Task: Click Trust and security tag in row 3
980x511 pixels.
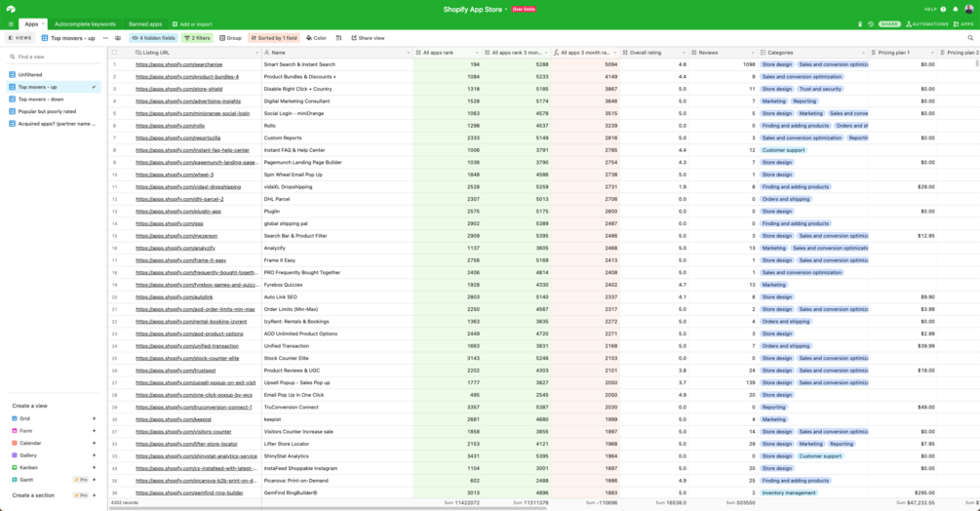Action: click(x=820, y=89)
